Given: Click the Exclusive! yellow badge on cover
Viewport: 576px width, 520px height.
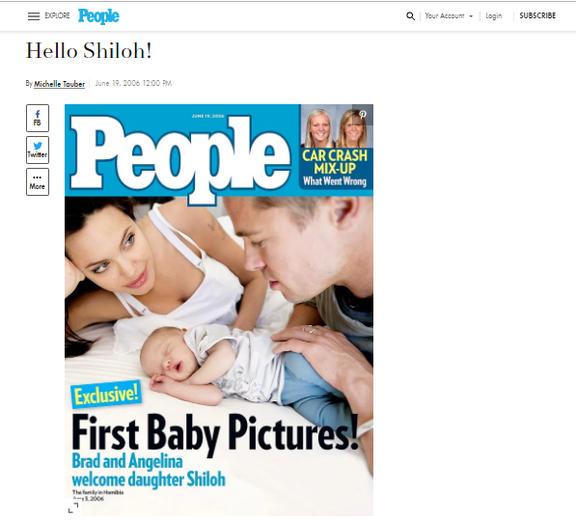Looking at the screenshot, I should tap(106, 395).
